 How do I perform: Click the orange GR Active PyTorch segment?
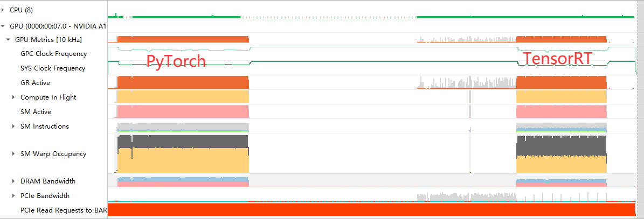click(183, 82)
